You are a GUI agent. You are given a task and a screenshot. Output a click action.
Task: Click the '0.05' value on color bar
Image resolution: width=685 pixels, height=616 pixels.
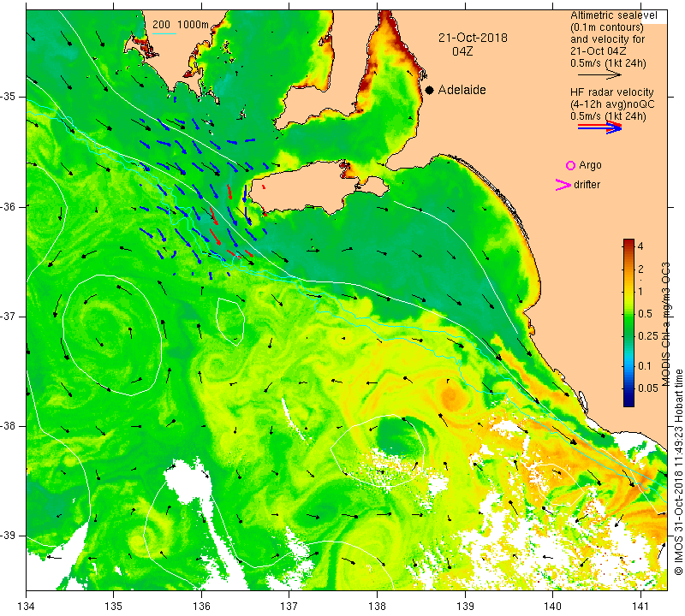point(647,388)
